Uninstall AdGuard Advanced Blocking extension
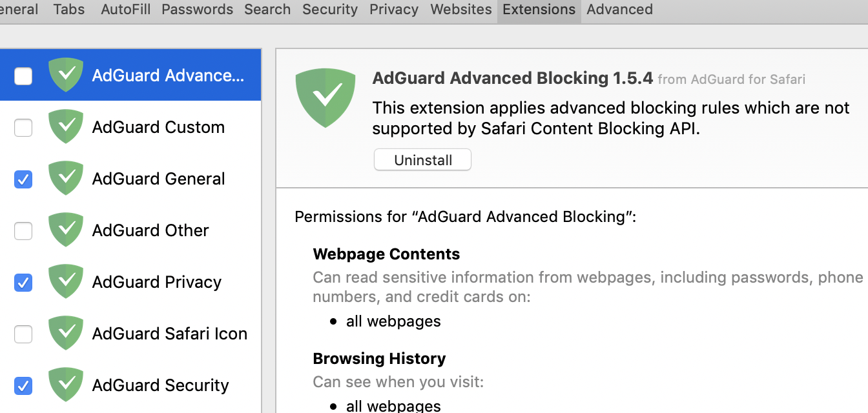Image resolution: width=868 pixels, height=413 pixels. click(x=422, y=160)
